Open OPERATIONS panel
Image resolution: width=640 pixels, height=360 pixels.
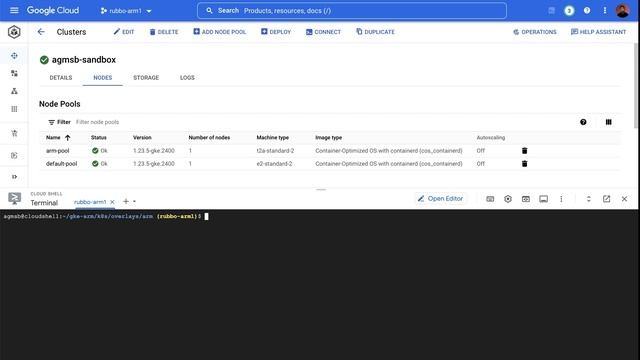coord(535,32)
